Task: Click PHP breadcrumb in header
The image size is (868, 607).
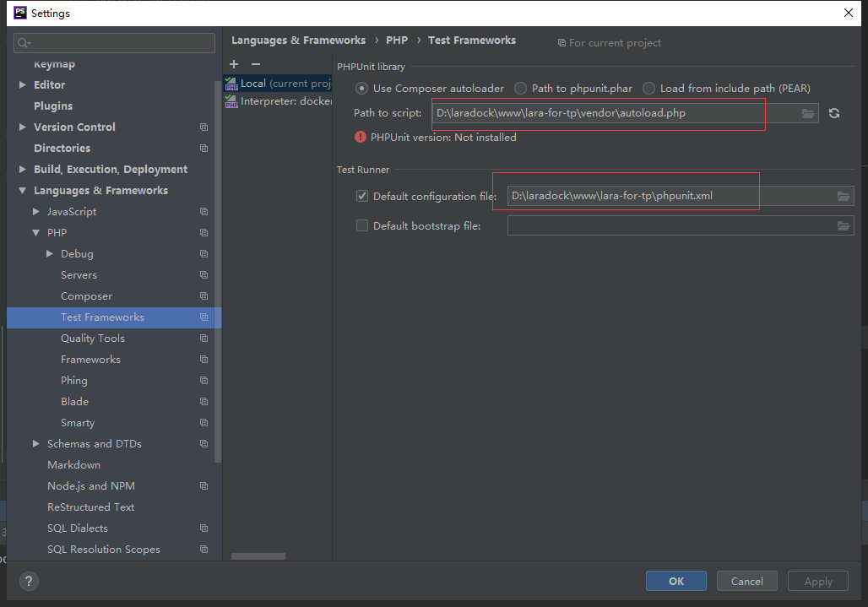Action: pos(397,41)
